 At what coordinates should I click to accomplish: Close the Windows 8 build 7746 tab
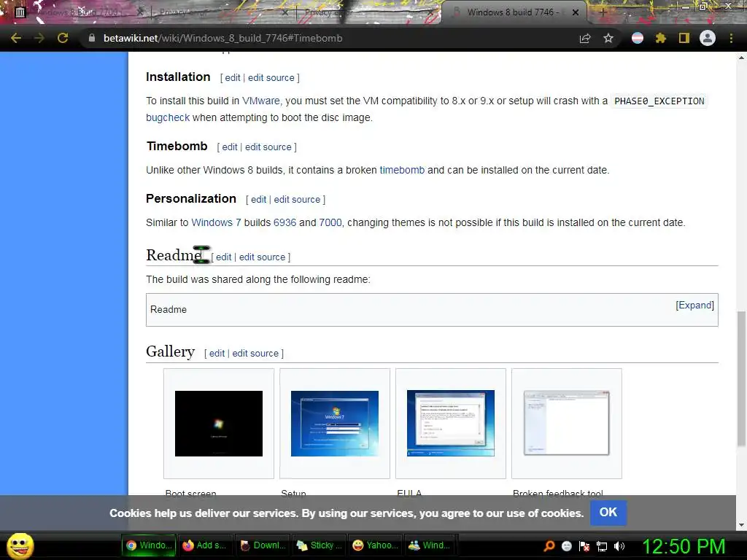coord(576,12)
